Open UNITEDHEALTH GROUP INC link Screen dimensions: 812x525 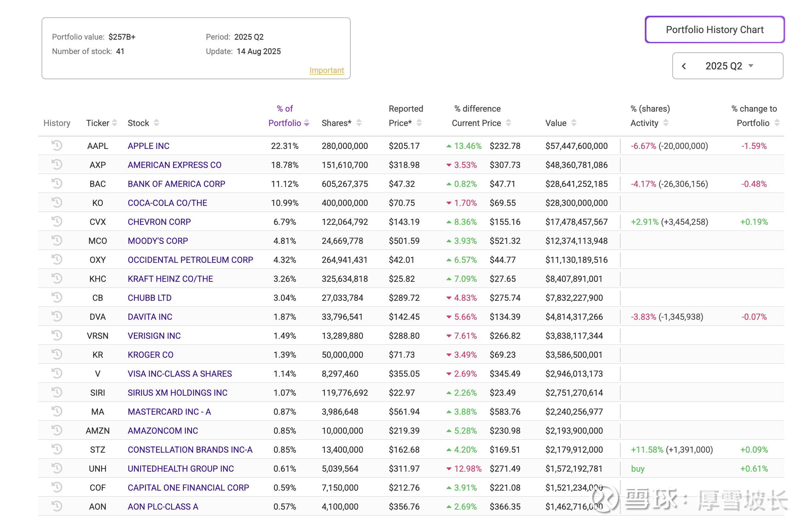point(181,469)
